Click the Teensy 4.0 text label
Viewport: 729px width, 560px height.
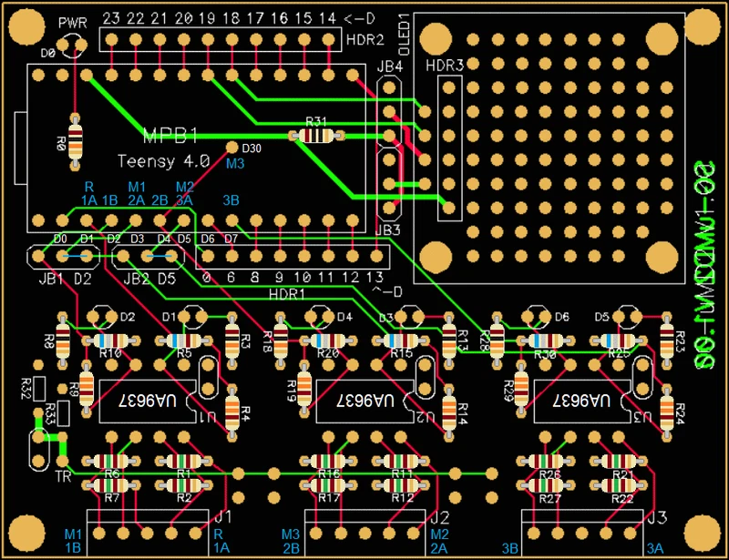click(x=164, y=159)
